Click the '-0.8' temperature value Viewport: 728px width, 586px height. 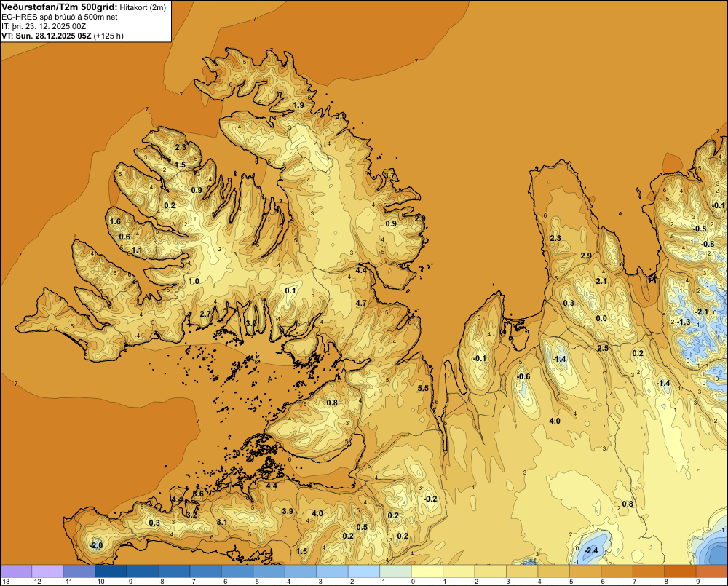coord(708,245)
